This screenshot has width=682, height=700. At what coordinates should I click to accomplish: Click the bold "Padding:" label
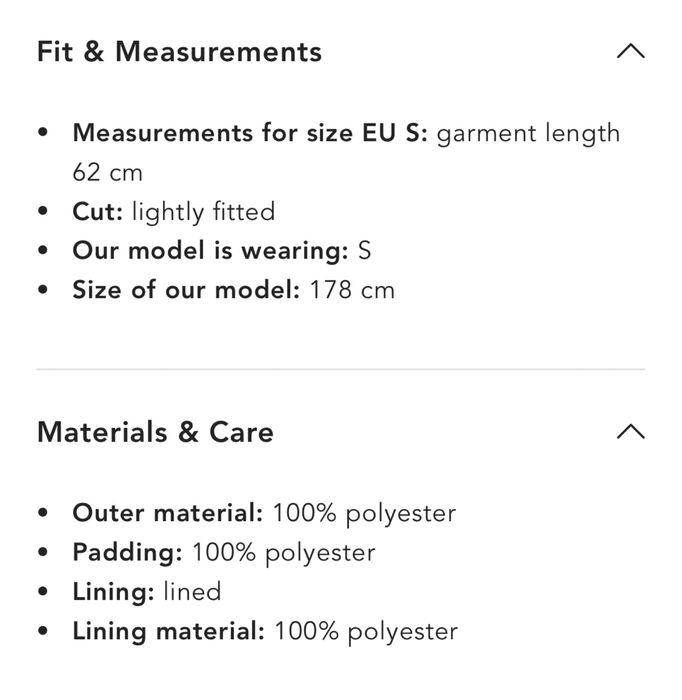(x=128, y=552)
